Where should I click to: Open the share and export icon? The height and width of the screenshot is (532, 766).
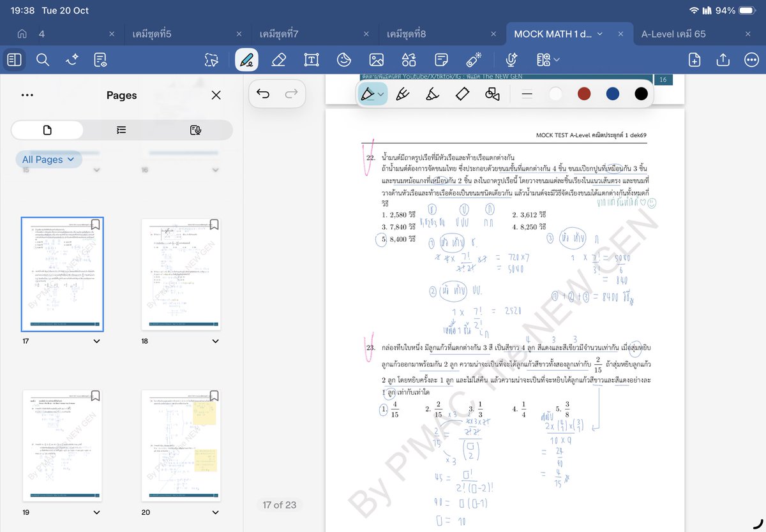tap(723, 60)
